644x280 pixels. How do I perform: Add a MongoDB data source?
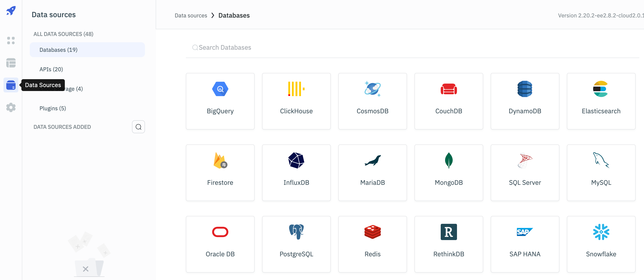point(448,173)
